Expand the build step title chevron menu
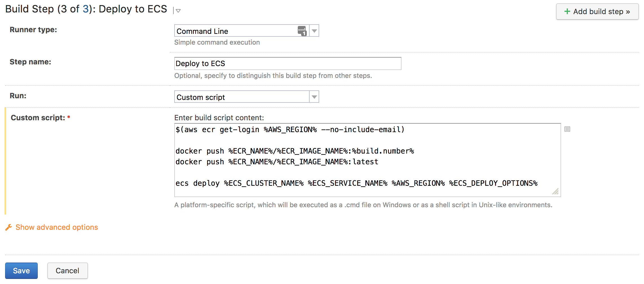This screenshot has width=644, height=284. [x=178, y=11]
